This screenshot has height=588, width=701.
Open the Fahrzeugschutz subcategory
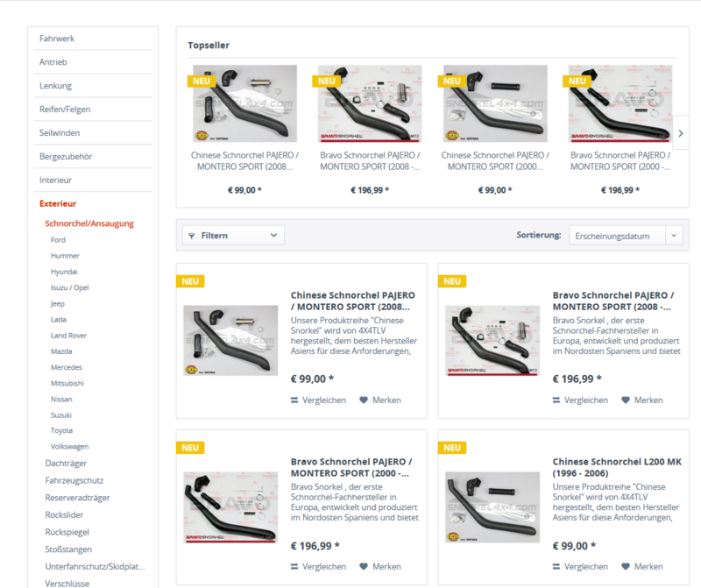coord(74,481)
